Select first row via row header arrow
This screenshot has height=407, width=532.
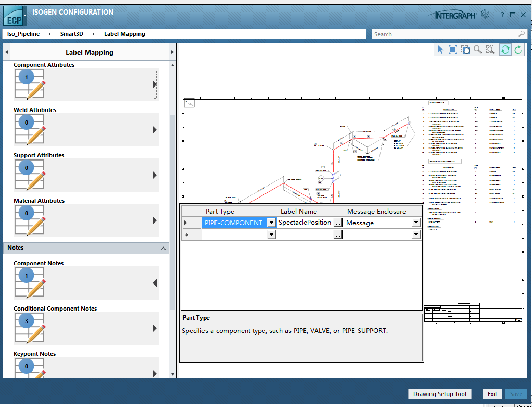click(x=192, y=223)
